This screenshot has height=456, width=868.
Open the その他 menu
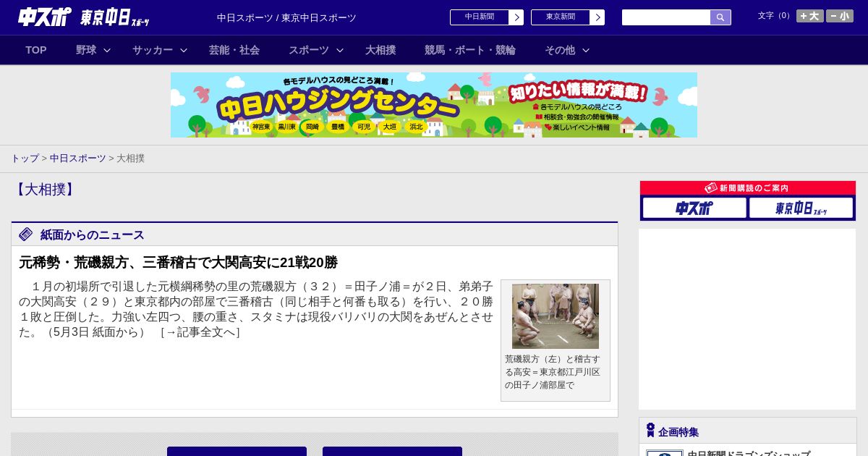[560, 50]
